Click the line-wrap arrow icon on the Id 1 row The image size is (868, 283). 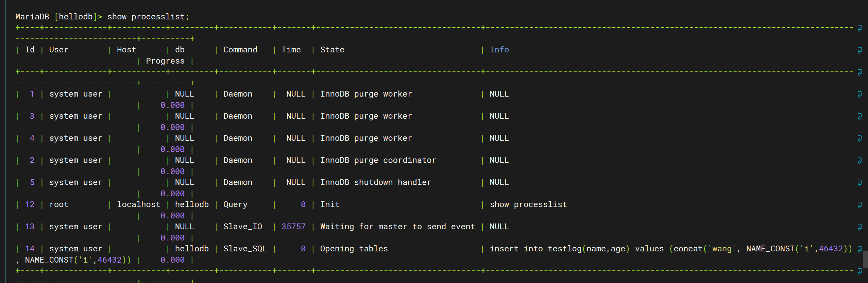[x=860, y=95]
